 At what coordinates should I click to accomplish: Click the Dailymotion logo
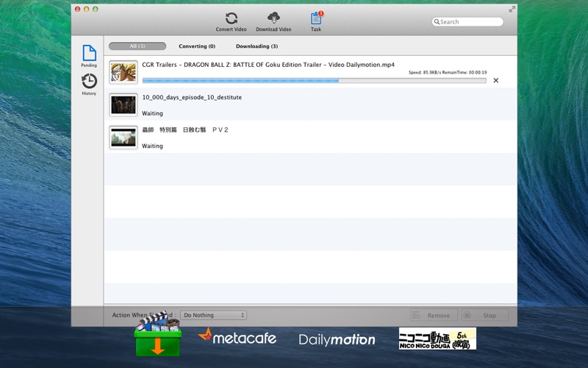[337, 340]
